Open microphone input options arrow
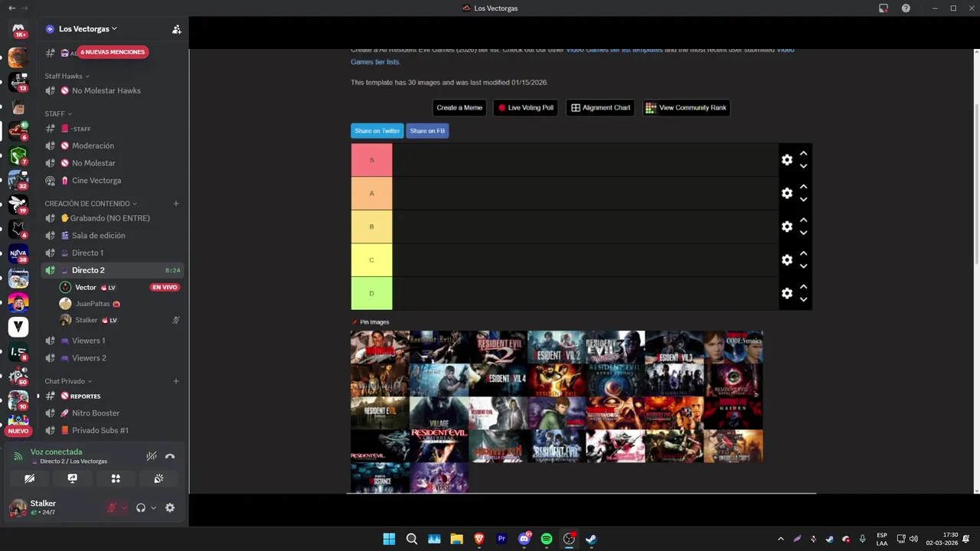This screenshot has width=980, height=551. coord(124,507)
